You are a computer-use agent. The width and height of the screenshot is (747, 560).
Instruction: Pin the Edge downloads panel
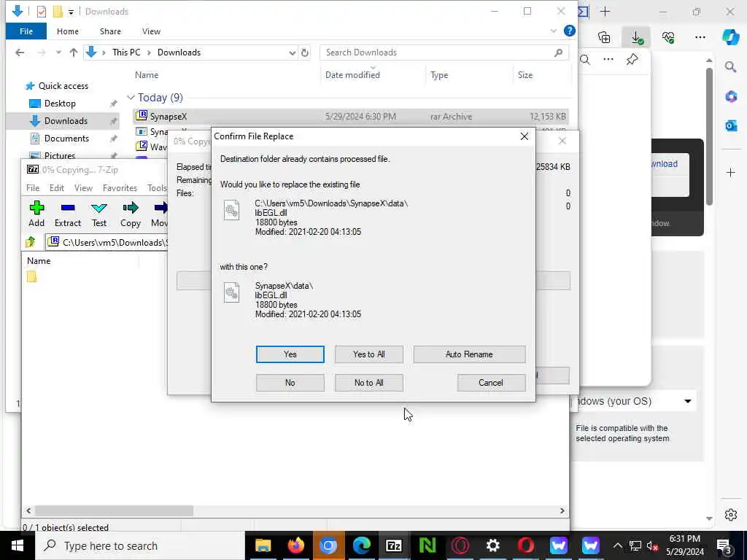point(632,60)
